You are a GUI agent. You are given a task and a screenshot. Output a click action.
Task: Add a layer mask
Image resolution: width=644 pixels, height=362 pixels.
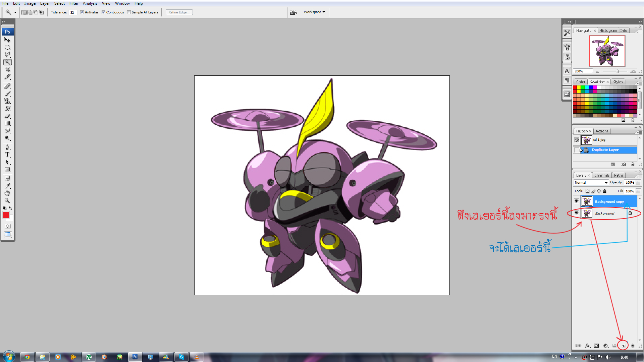(596, 346)
